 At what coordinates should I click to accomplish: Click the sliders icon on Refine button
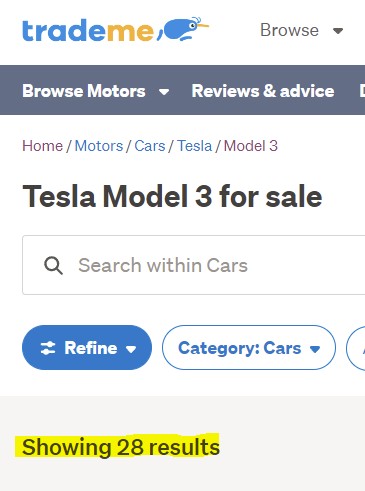[x=48, y=348]
